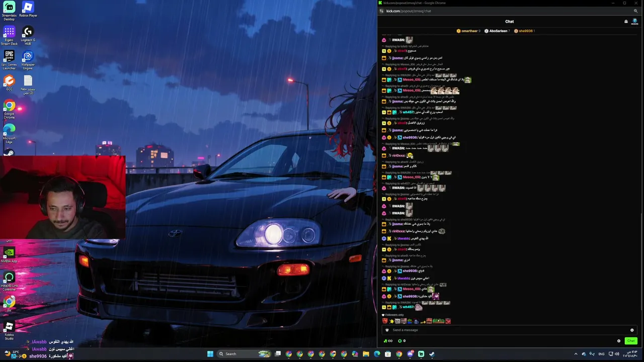The width and height of the screenshot is (644, 362).
Task: Select the GCC desktop icon
Action: (x=9, y=83)
